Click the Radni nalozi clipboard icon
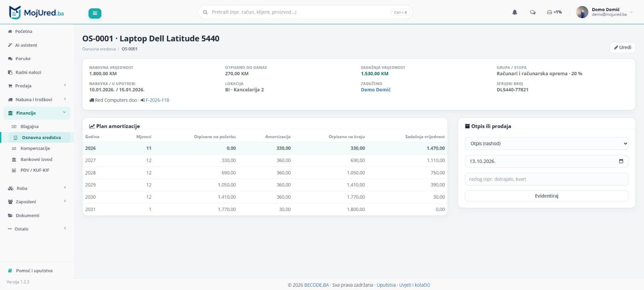644x290 pixels. (x=10, y=72)
